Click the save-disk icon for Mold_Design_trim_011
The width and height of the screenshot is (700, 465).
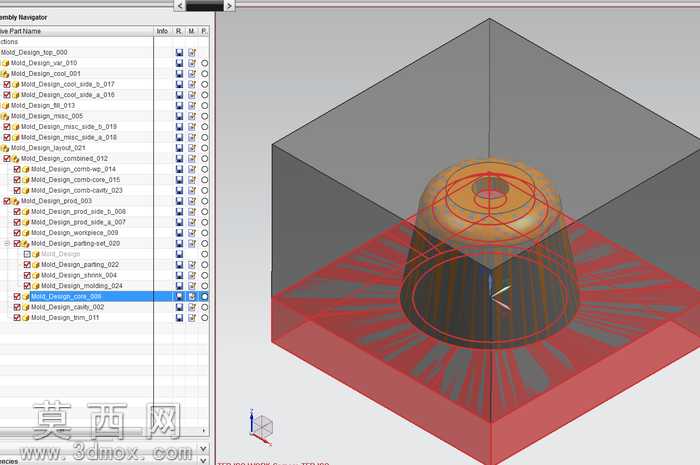(x=179, y=318)
